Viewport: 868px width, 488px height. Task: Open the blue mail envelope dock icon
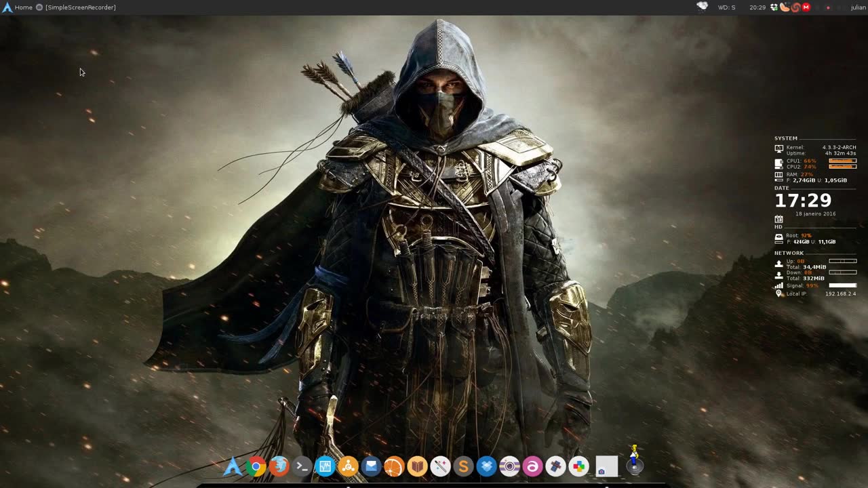tap(371, 466)
